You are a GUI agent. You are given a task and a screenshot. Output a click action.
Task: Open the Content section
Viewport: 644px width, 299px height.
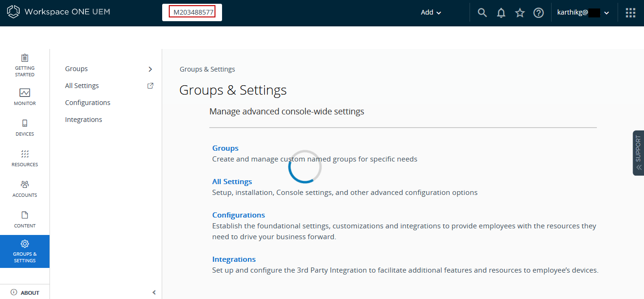[25, 218]
